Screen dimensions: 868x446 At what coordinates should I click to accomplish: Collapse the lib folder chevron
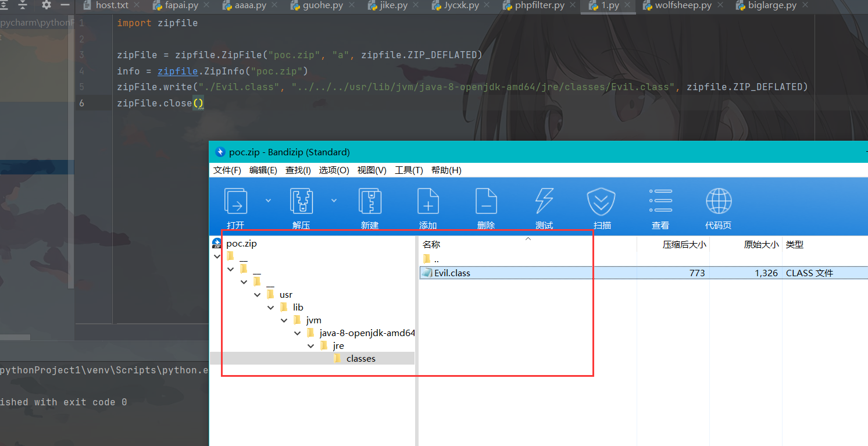click(x=270, y=308)
